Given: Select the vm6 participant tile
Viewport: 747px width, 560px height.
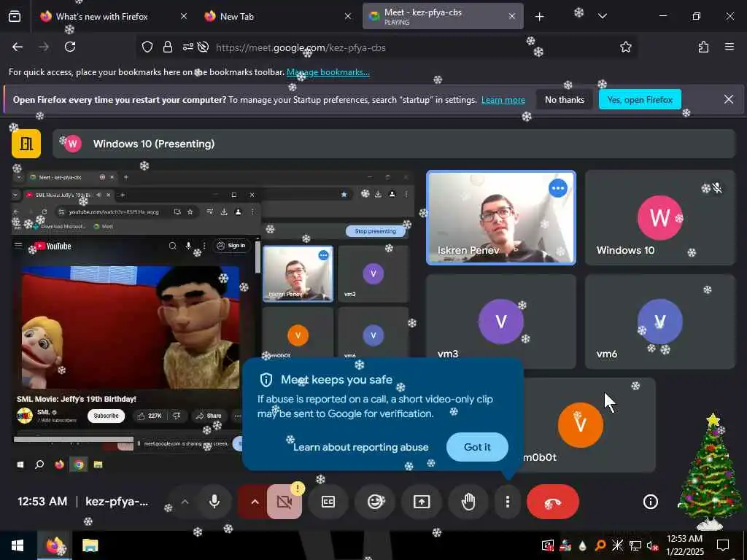Looking at the screenshot, I should 660,322.
